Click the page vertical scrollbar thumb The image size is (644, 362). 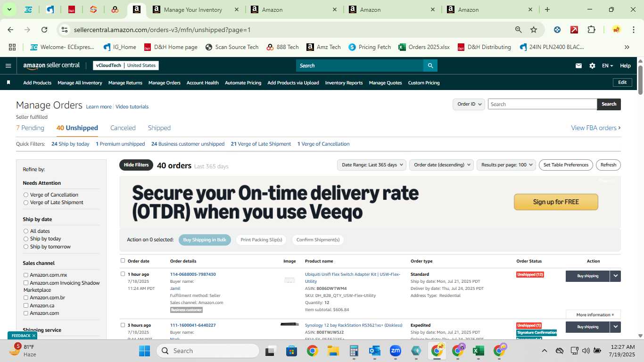coord(641,80)
